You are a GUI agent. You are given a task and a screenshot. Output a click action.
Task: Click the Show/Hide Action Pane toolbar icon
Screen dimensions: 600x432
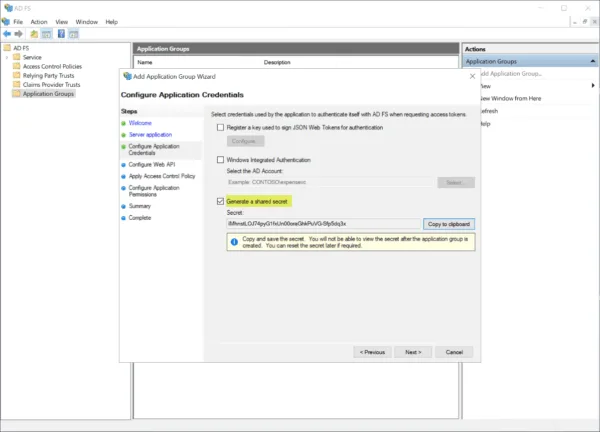74,34
